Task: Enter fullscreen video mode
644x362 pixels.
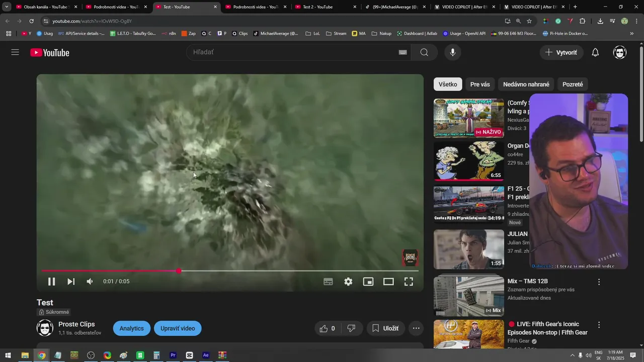Action: [409, 282]
